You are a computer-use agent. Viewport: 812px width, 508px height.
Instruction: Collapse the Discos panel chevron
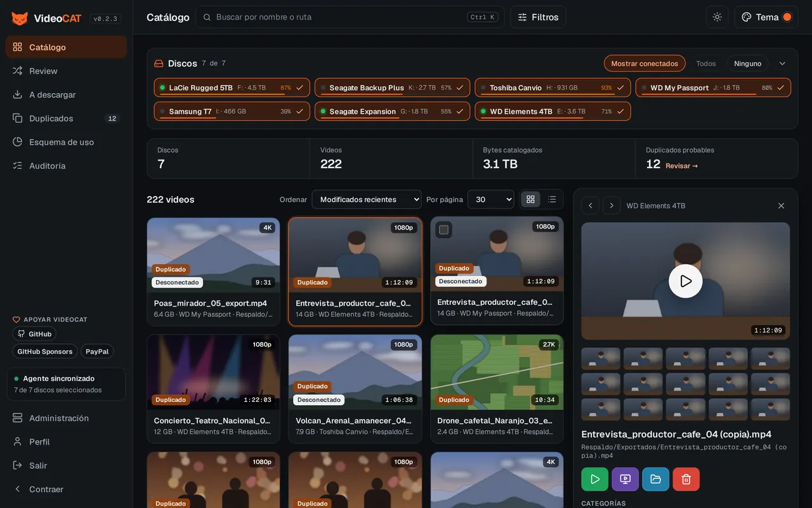[x=782, y=63]
